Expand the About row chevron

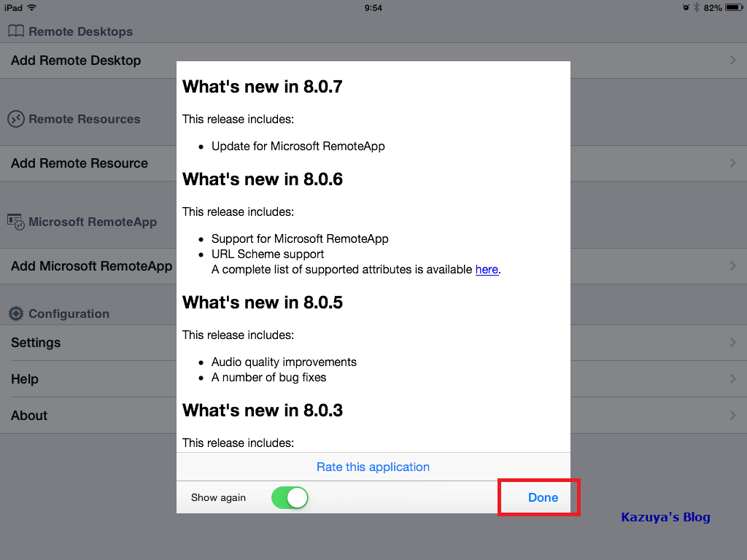pos(732,416)
